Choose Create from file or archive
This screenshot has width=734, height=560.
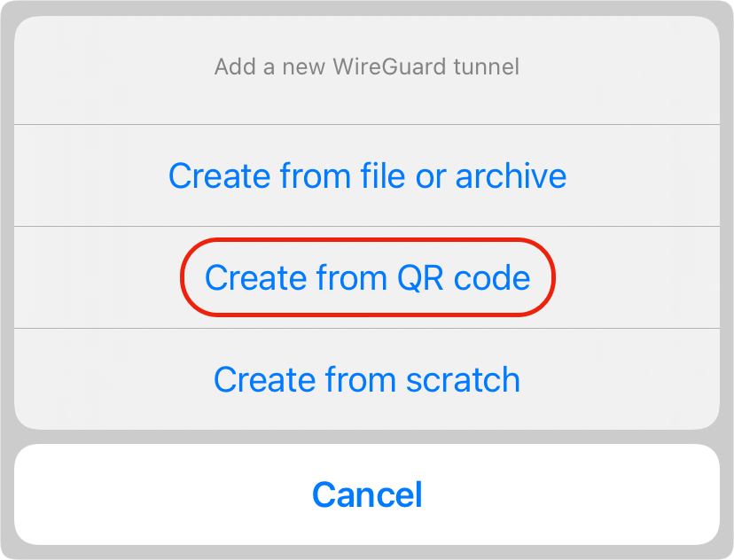click(x=367, y=175)
